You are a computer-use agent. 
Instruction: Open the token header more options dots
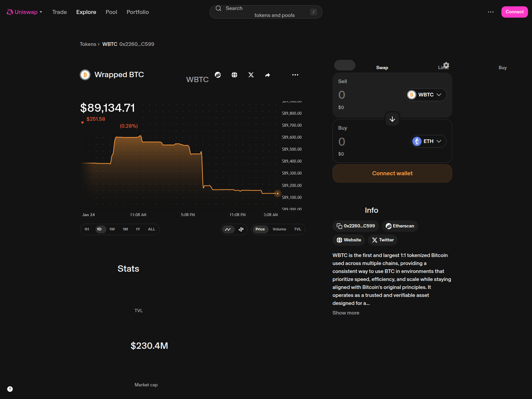click(295, 75)
